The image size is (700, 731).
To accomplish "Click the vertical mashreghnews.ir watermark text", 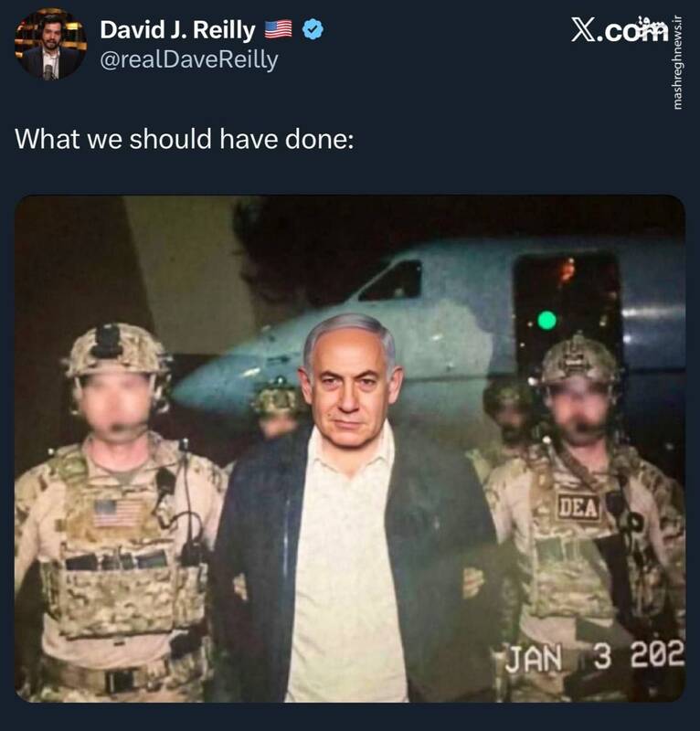I will pyautogui.click(x=678, y=62).
